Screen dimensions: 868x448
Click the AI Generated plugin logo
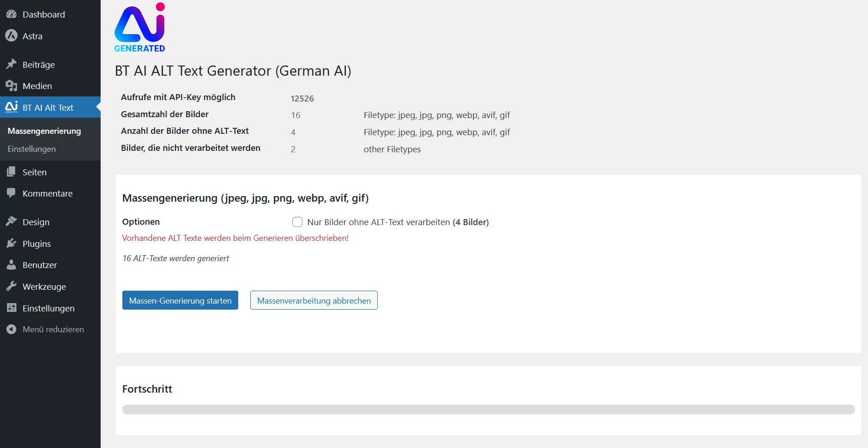point(139,27)
